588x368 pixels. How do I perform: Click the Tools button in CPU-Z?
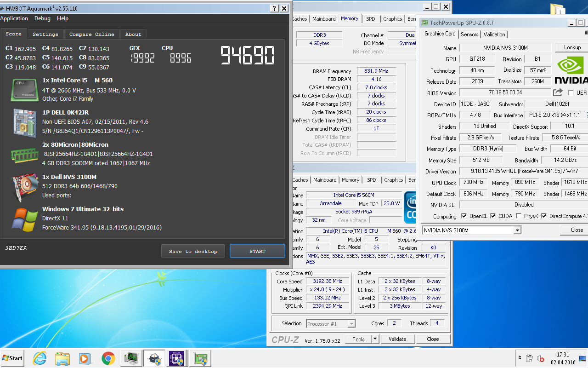tap(358, 339)
